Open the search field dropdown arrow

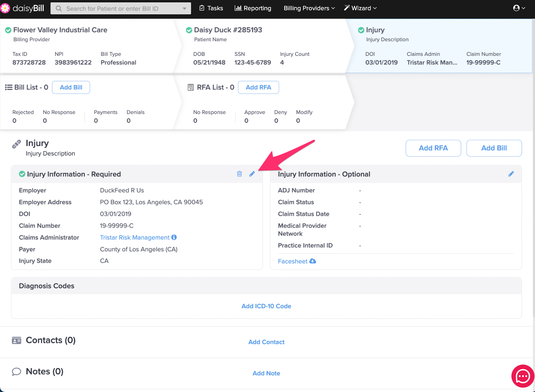pos(185,8)
